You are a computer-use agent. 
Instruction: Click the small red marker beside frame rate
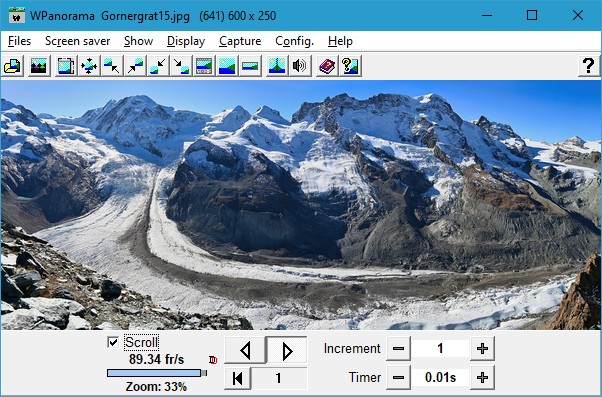tap(213, 360)
